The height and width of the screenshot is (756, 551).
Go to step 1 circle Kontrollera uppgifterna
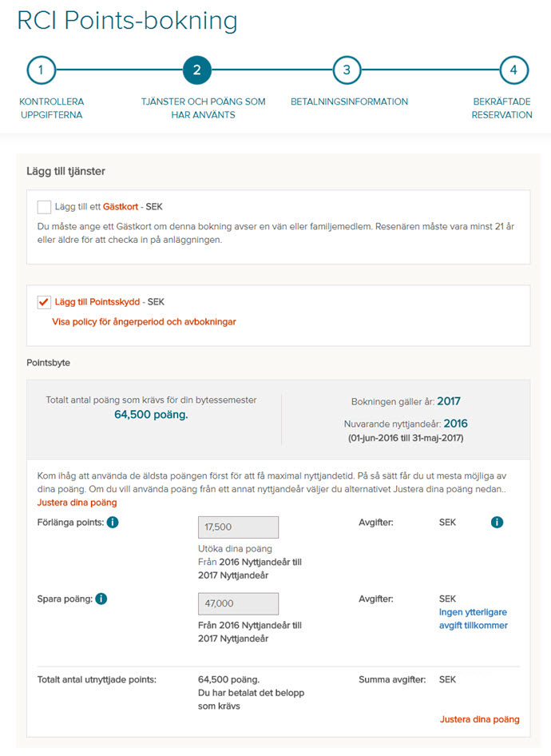[42, 70]
